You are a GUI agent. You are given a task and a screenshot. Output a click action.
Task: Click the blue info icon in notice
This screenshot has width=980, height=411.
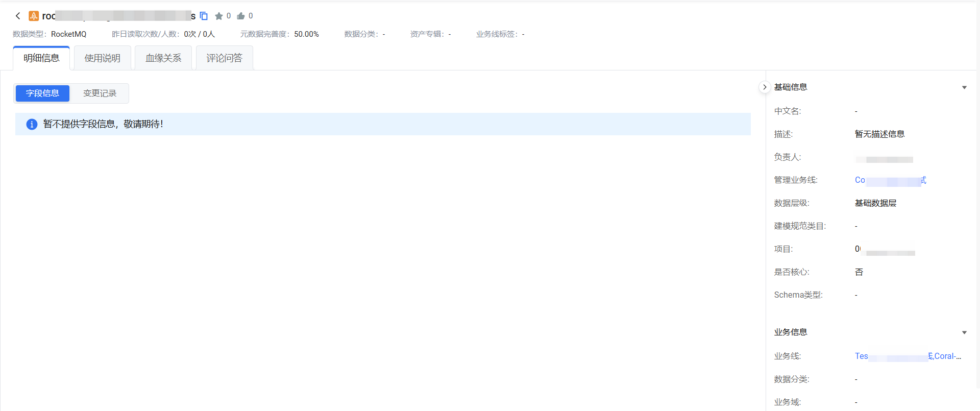pyautogui.click(x=32, y=124)
